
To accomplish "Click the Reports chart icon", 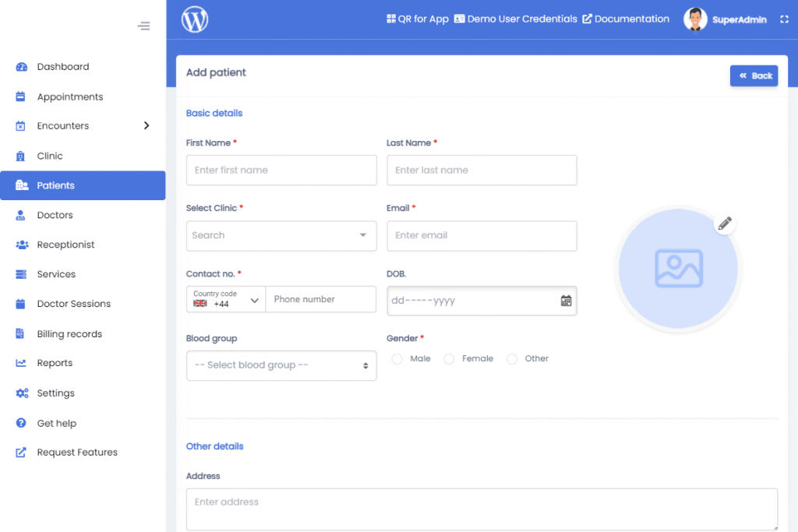I will 21,363.
